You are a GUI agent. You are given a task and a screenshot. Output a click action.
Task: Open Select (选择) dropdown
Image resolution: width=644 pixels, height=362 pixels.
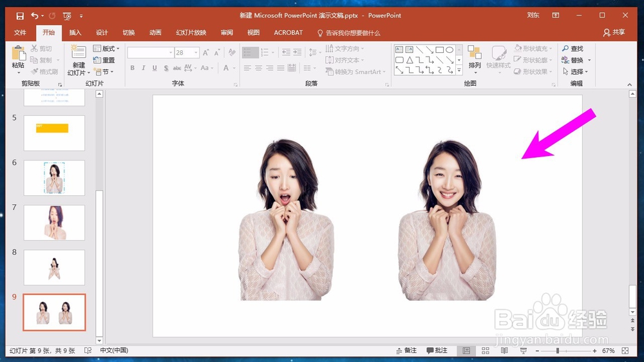pos(575,71)
